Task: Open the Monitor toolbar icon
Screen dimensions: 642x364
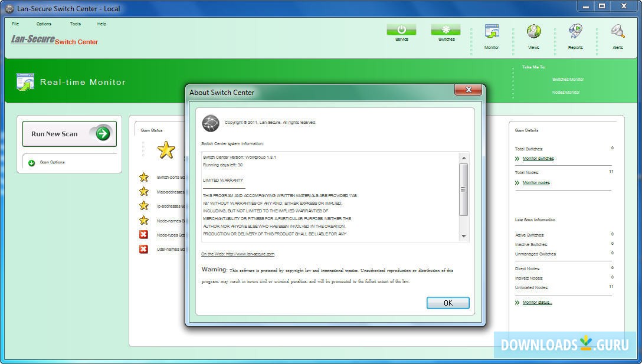Action: [492, 31]
